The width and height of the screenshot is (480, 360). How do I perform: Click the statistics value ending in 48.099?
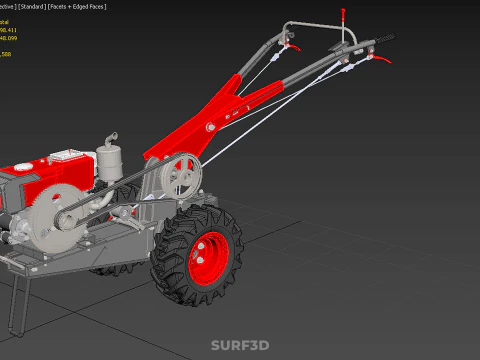(9, 38)
